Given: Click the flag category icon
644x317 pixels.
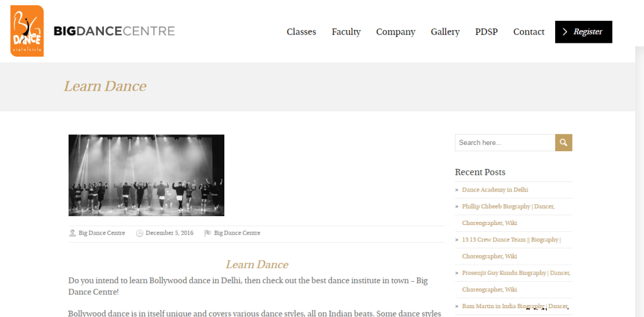Looking at the screenshot, I should 207,233.
